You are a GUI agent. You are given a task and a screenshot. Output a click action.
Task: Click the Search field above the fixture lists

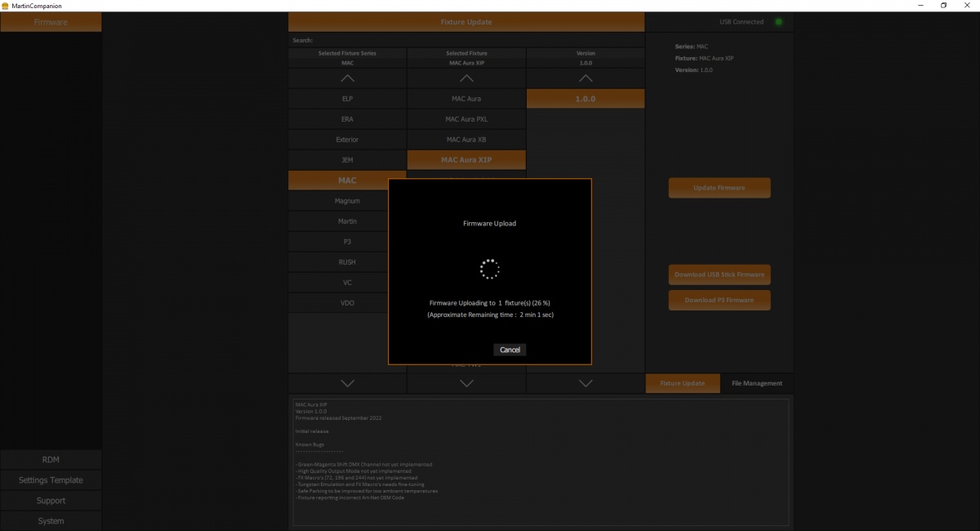[466, 40]
